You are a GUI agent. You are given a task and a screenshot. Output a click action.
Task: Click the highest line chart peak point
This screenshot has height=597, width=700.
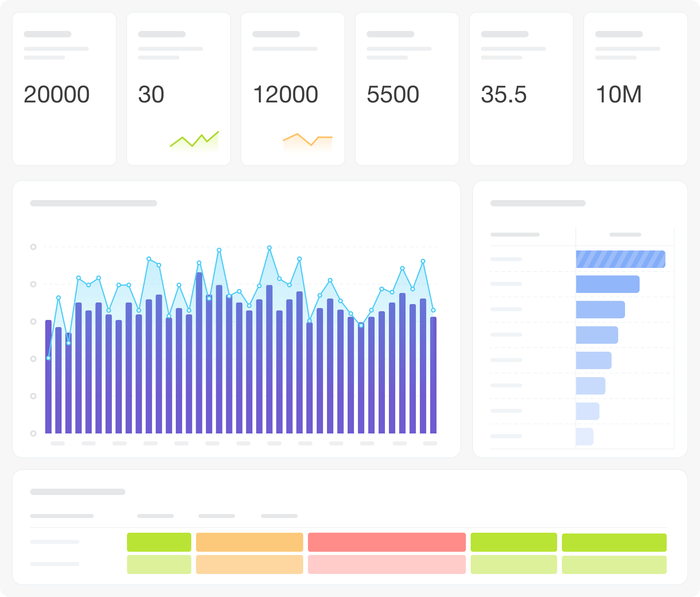[269, 248]
